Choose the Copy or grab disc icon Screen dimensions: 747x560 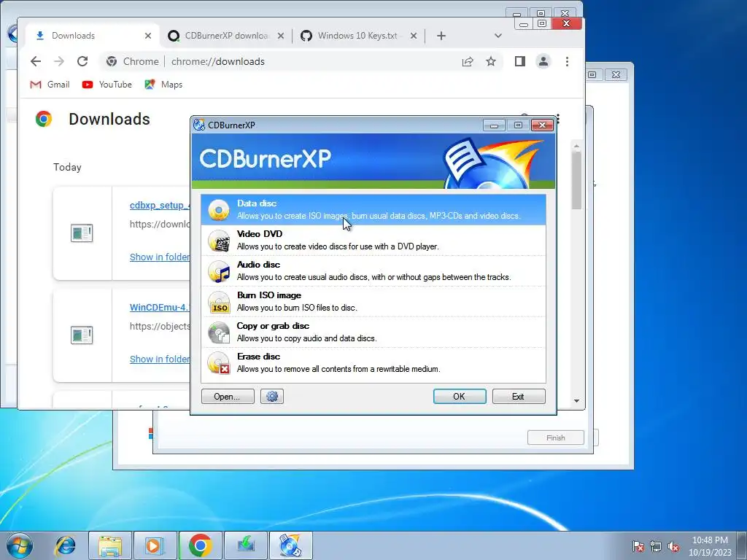(x=219, y=332)
